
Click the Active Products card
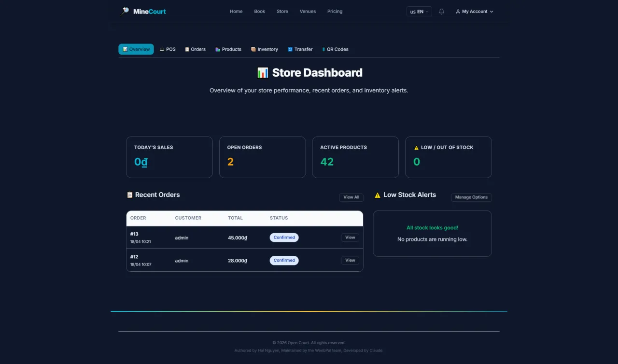pos(355,157)
